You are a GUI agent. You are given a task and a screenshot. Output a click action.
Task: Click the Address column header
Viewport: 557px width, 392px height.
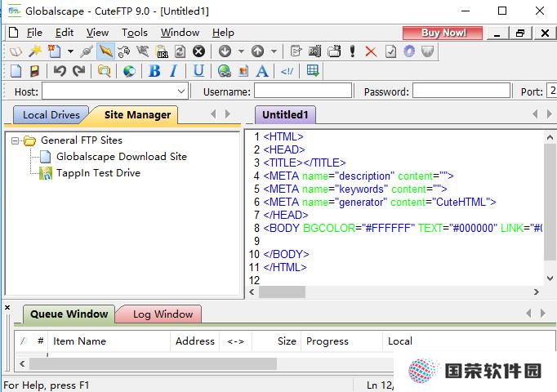pyautogui.click(x=195, y=341)
